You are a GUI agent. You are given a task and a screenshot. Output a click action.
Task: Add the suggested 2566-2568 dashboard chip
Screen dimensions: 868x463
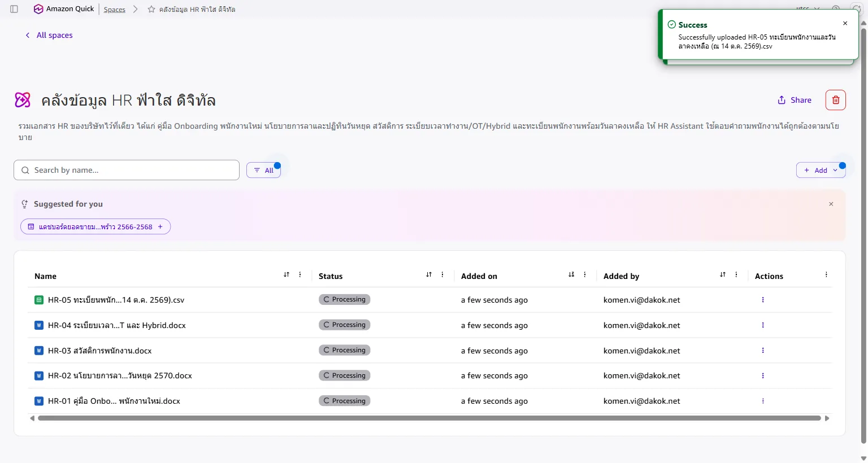click(96, 226)
